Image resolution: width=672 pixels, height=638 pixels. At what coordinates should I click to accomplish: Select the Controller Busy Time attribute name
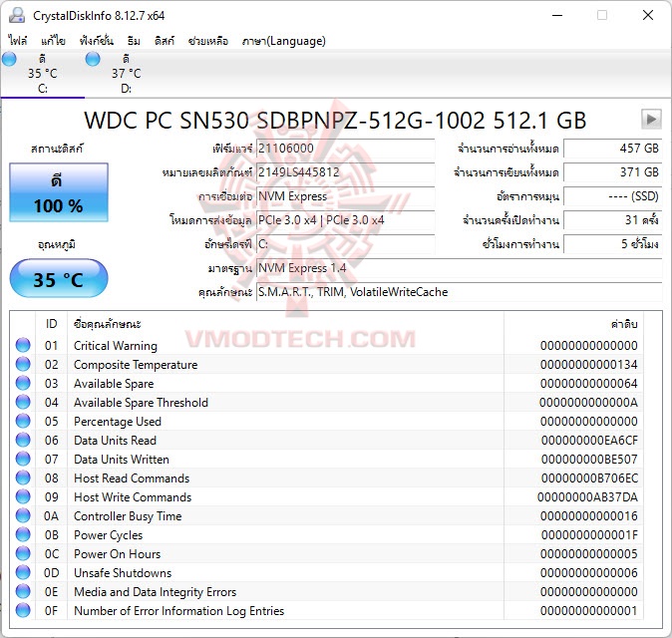[128, 516]
